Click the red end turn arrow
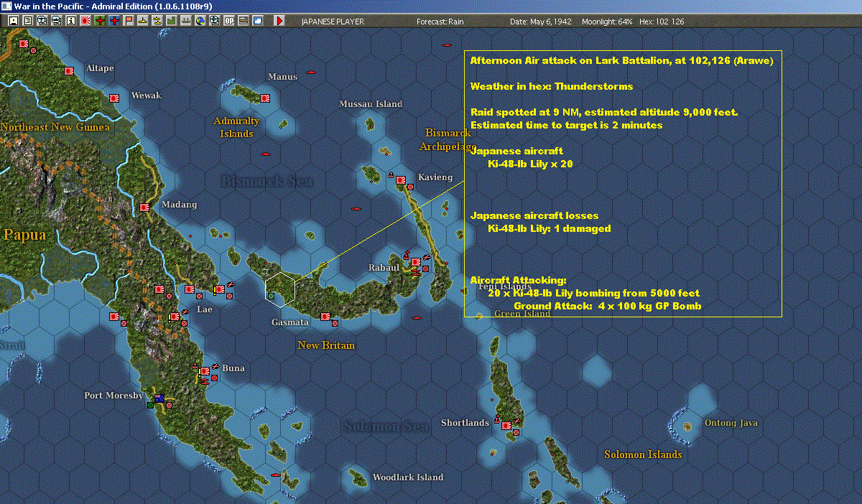 (279, 22)
